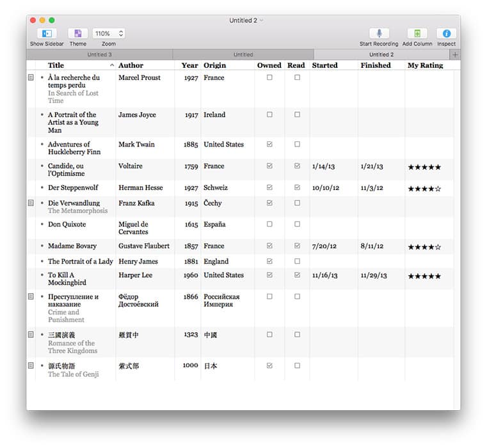Click Title column sort arrow
Viewport: 487px width, 448px height.
click(112, 65)
